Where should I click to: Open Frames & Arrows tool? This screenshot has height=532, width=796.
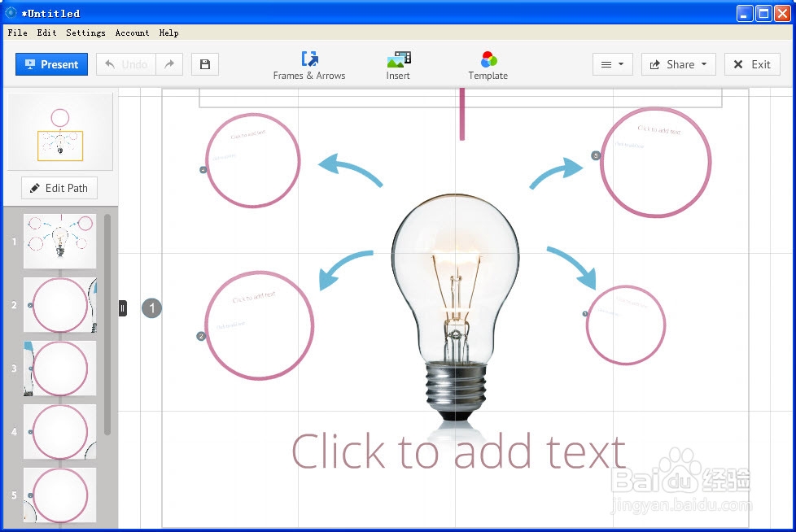point(309,65)
